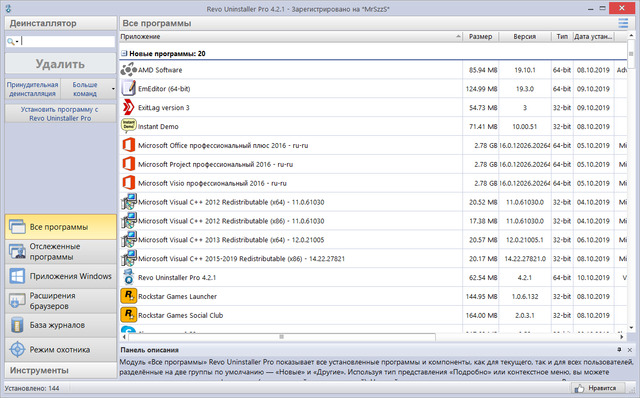Click the ExitLag version 3 icon

pyautogui.click(x=129, y=107)
